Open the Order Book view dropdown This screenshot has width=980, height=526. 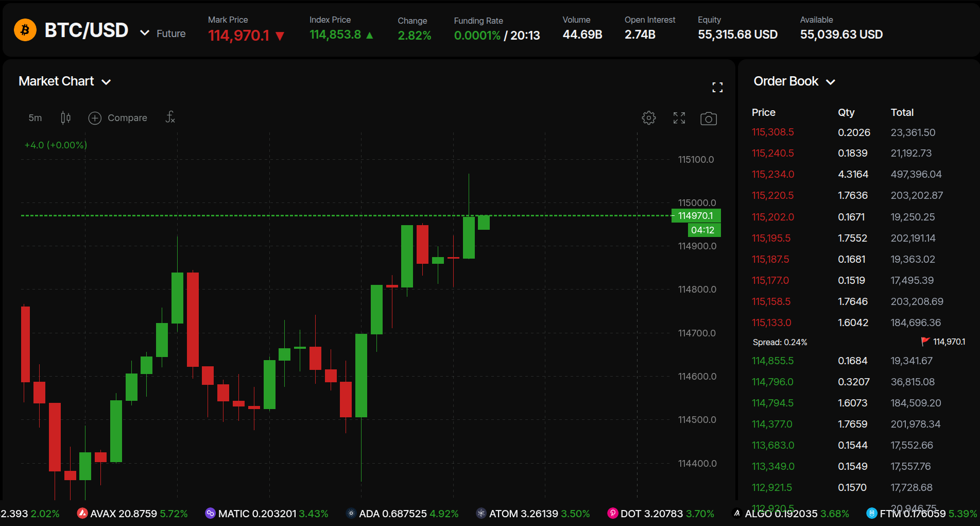(x=831, y=81)
